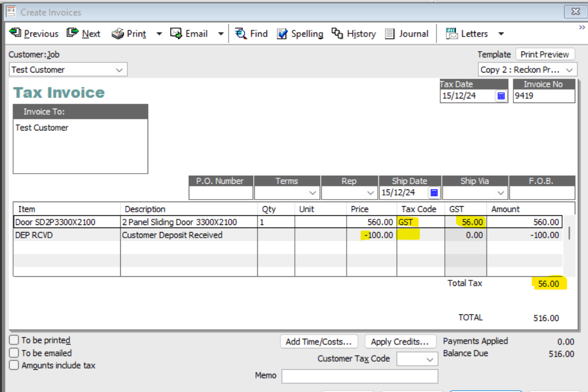Click the TOTAL value 516.00

click(546, 318)
